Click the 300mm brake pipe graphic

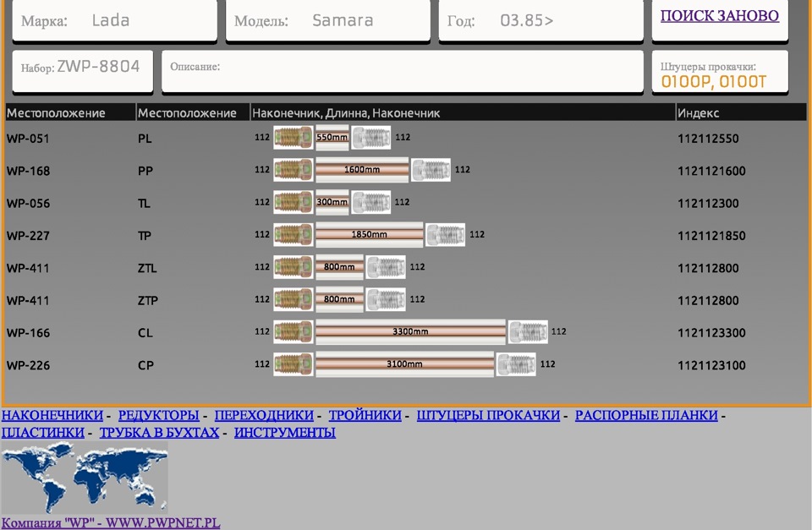pyautogui.click(x=332, y=202)
